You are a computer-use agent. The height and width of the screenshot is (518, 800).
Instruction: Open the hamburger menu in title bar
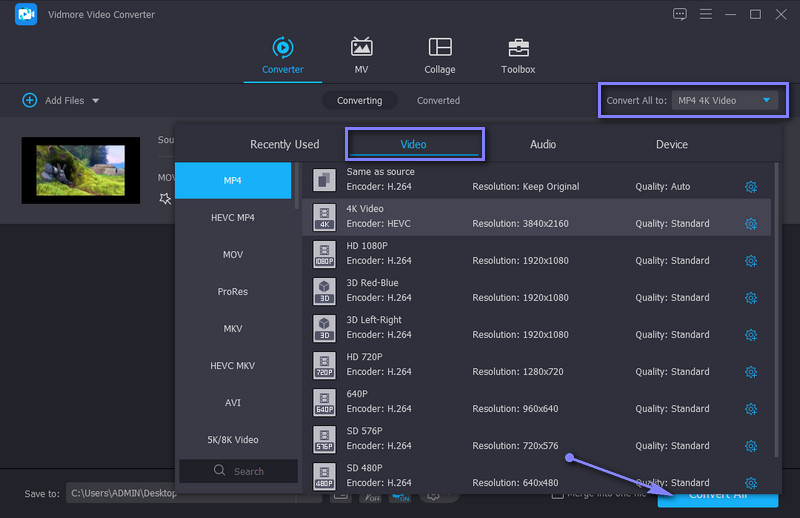tap(706, 14)
